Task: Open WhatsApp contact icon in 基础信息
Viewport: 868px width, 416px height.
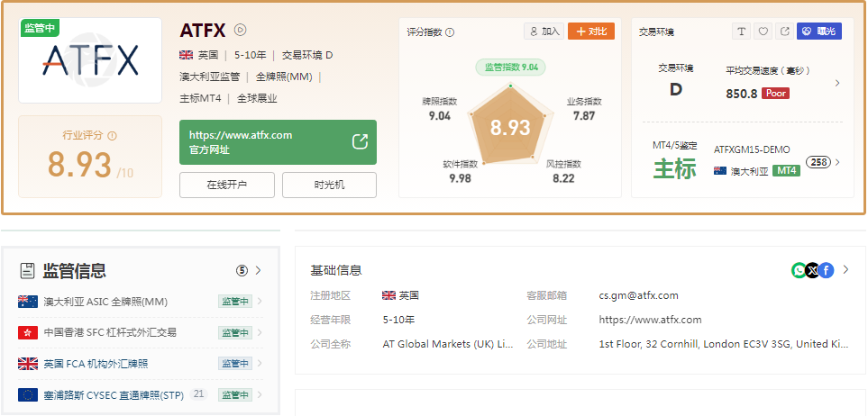Action: pyautogui.click(x=799, y=270)
